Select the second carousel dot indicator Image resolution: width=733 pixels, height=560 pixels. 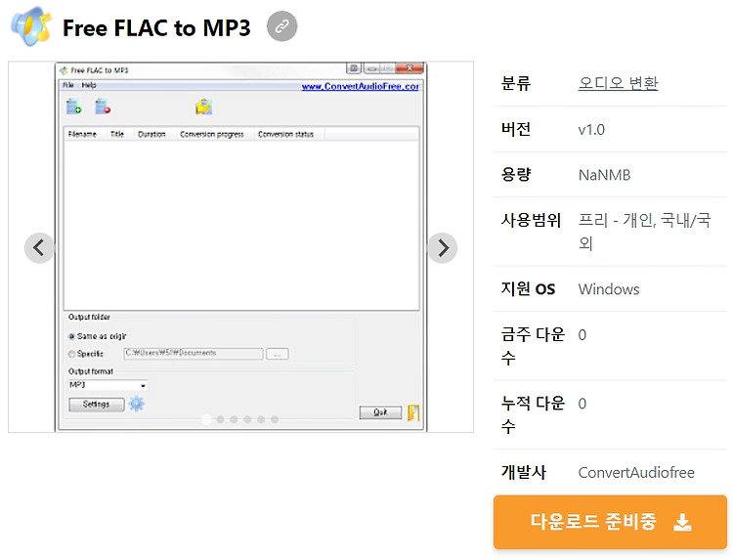[220, 419]
